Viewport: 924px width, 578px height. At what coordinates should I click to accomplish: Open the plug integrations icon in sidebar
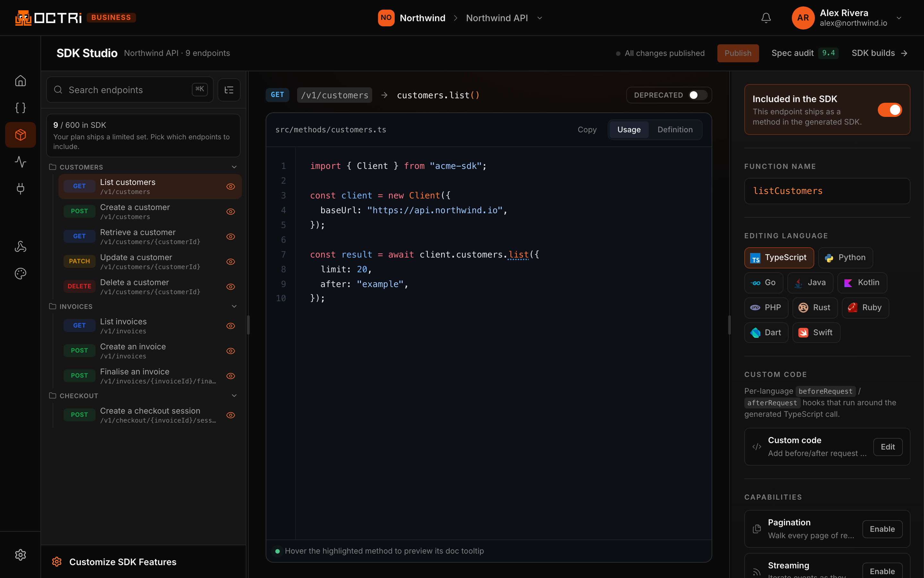[20, 188]
